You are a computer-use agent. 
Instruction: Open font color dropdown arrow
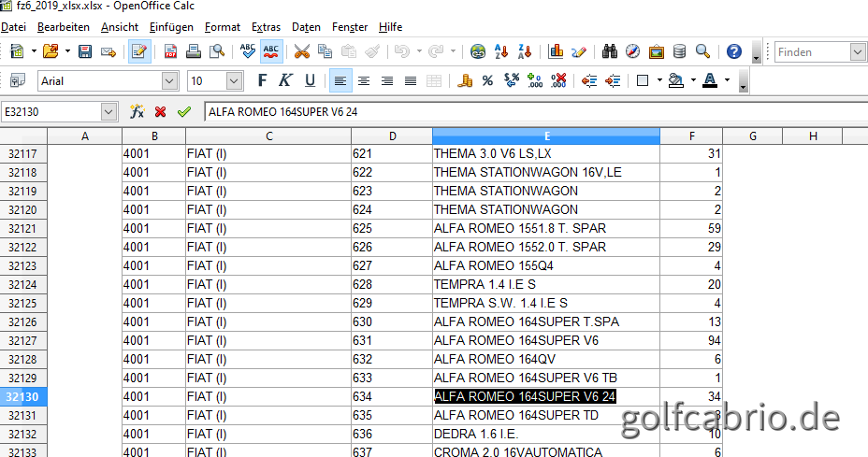(727, 81)
